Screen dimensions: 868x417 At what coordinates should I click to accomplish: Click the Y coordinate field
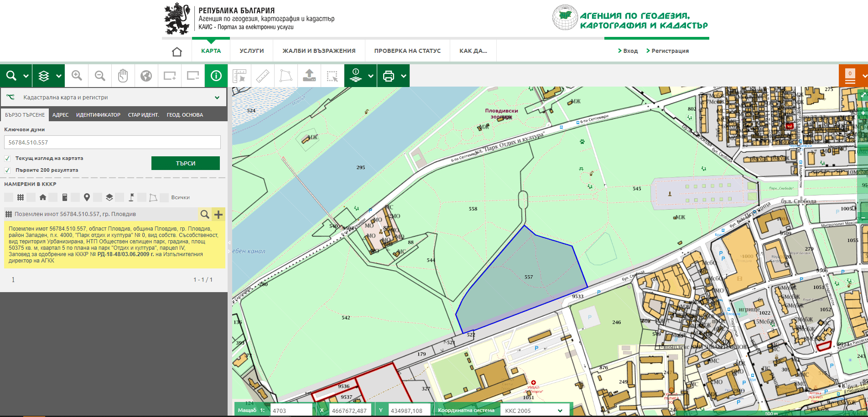point(409,410)
